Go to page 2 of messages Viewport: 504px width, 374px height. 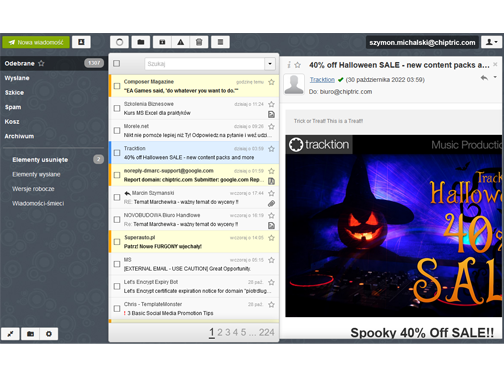(x=220, y=332)
